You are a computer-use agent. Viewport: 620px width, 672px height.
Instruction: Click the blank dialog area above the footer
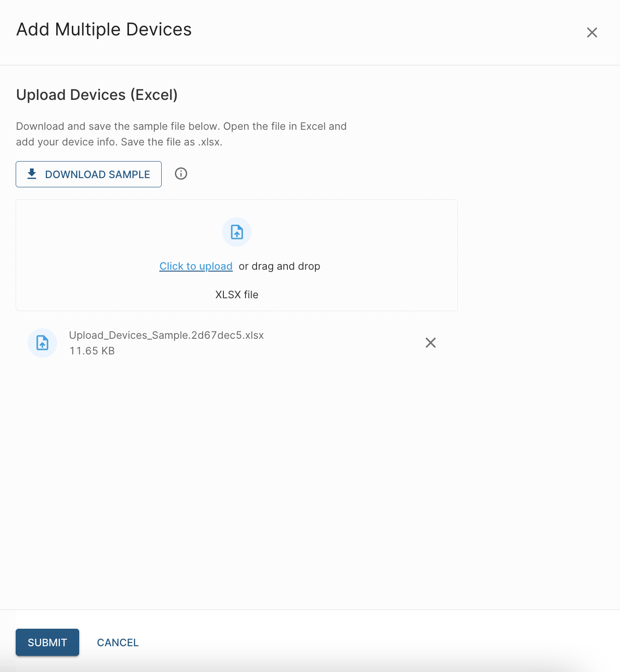tap(309, 483)
